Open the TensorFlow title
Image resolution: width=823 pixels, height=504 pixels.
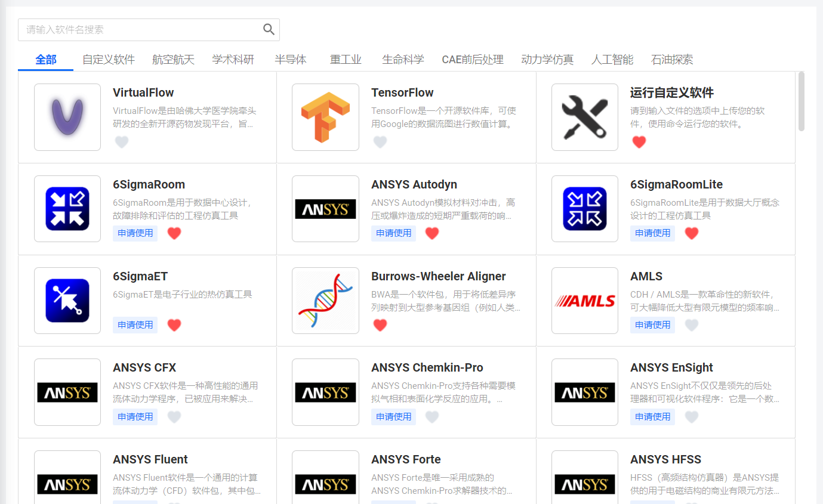402,92
